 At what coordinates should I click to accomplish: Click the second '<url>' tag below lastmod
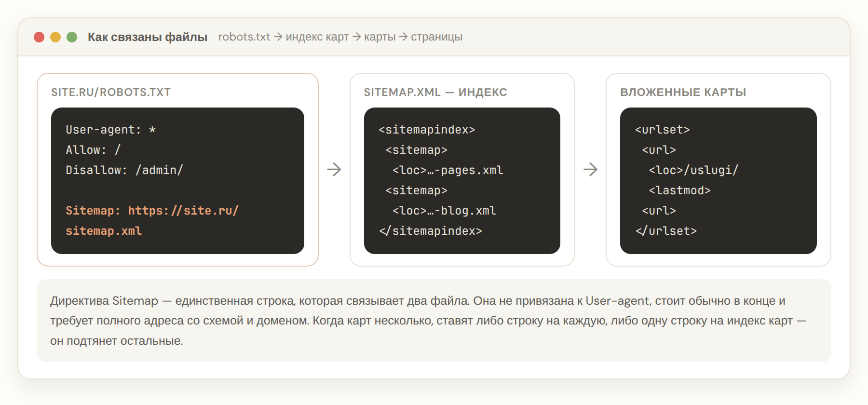pyautogui.click(x=659, y=211)
